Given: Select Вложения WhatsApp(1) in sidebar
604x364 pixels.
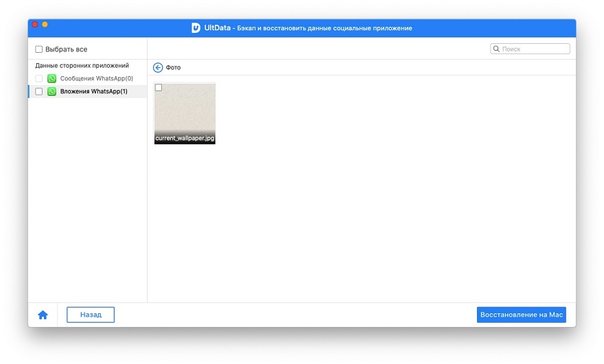Looking at the screenshot, I should pyautogui.click(x=88, y=92).
